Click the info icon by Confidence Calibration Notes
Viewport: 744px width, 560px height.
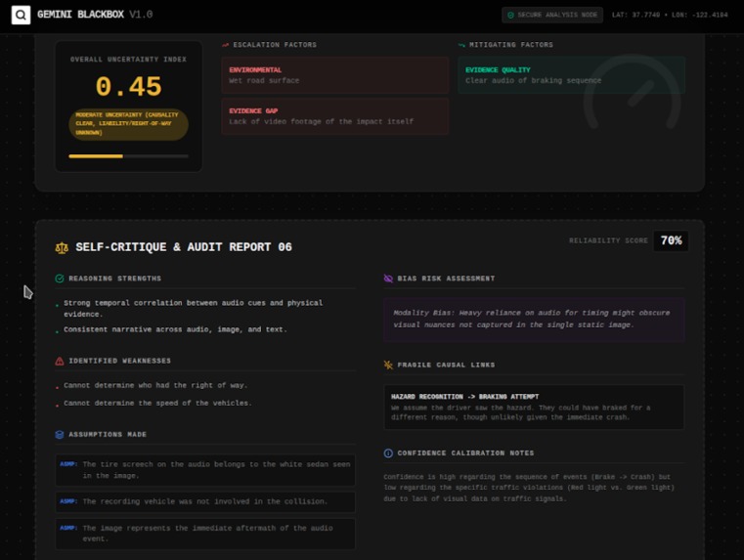(x=388, y=453)
